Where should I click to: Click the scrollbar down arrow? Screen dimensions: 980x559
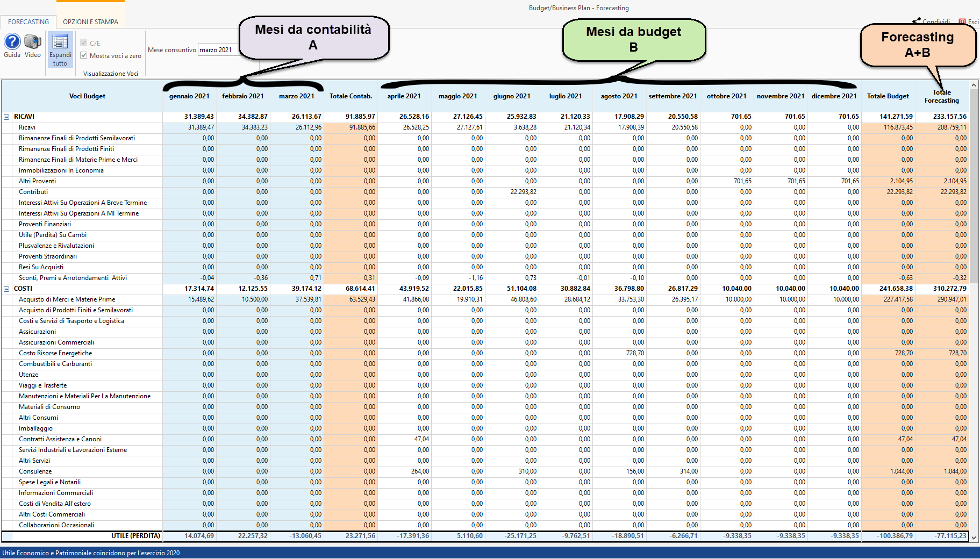pos(974,538)
